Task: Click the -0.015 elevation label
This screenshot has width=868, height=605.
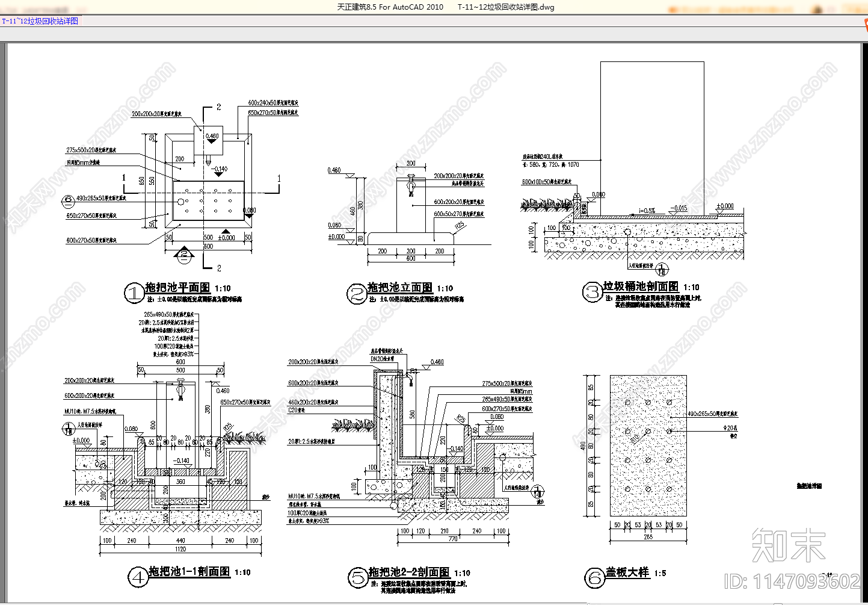Action: tap(679, 208)
